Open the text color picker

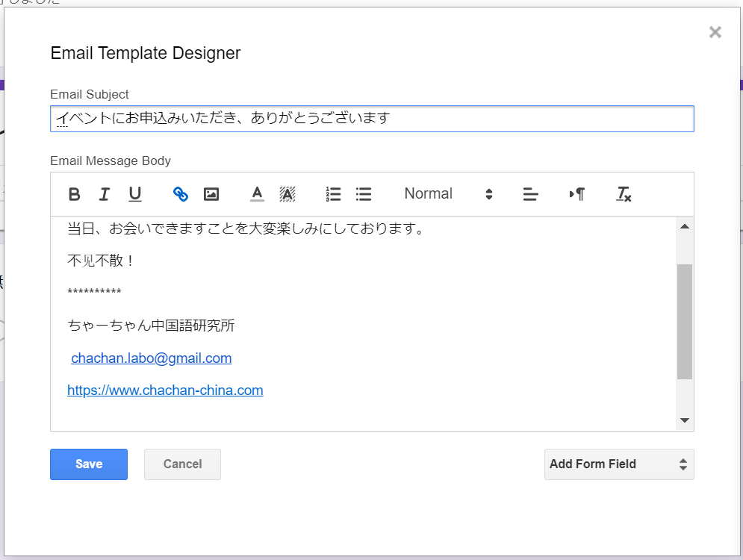coord(257,194)
